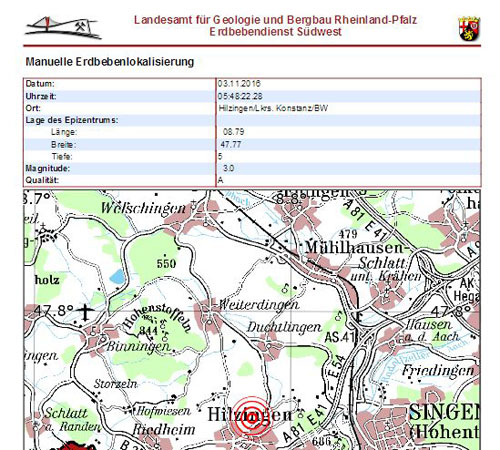The height and width of the screenshot is (450, 500).
Task: Click the 'Uhrzeit:' row label
Action: point(41,96)
